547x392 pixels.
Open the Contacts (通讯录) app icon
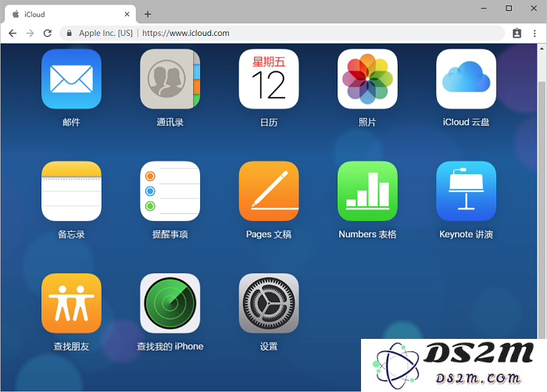(x=170, y=79)
